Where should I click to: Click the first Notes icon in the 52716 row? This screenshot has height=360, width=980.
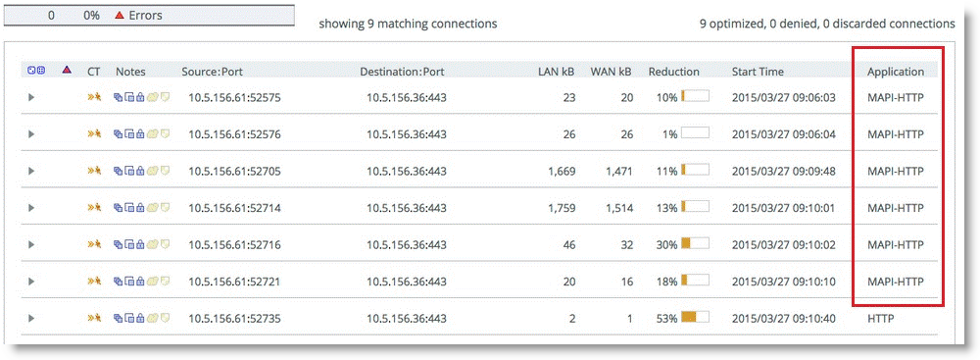[x=119, y=243]
